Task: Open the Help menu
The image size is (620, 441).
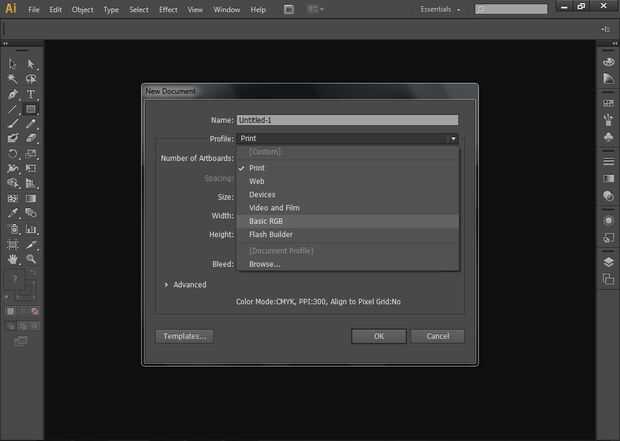Action: click(x=258, y=10)
